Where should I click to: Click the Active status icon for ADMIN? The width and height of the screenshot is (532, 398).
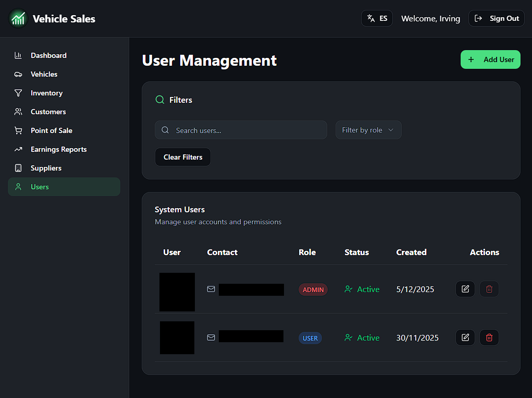[x=349, y=289]
